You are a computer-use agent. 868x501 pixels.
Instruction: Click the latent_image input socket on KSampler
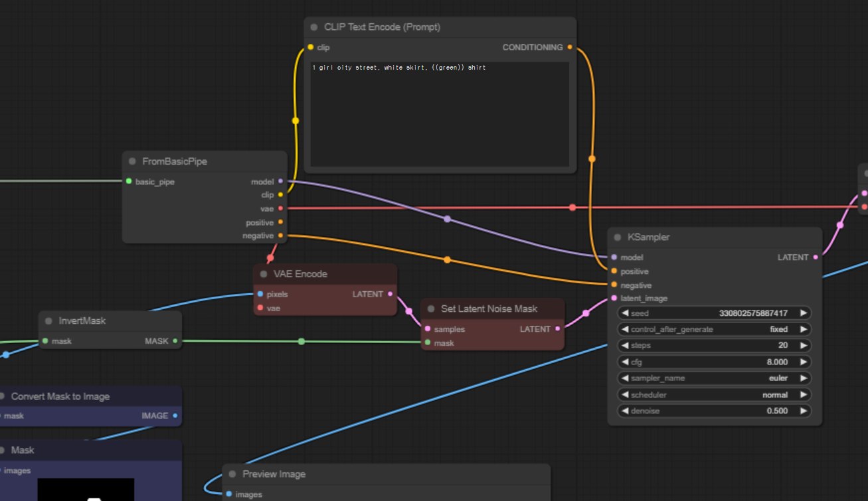click(613, 298)
